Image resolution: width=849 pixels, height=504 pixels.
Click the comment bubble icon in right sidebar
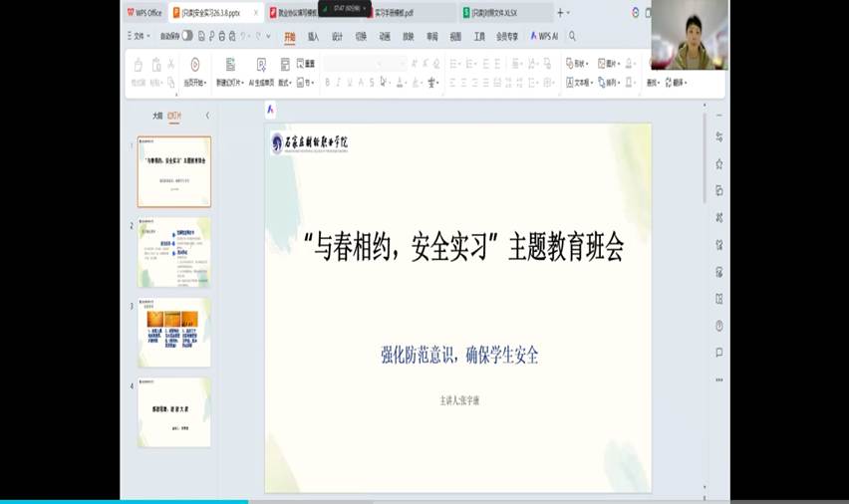(x=719, y=353)
